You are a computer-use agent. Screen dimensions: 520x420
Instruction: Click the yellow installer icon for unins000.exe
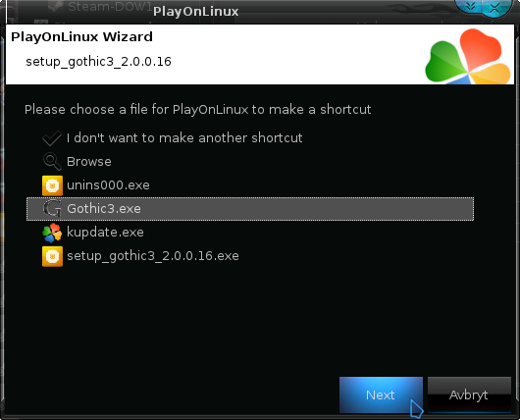pyautogui.click(x=52, y=185)
